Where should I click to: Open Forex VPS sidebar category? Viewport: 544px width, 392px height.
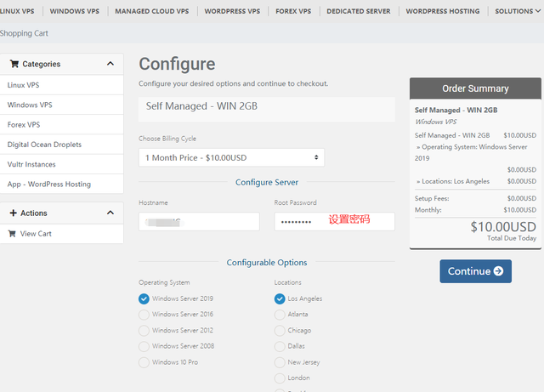(62, 125)
